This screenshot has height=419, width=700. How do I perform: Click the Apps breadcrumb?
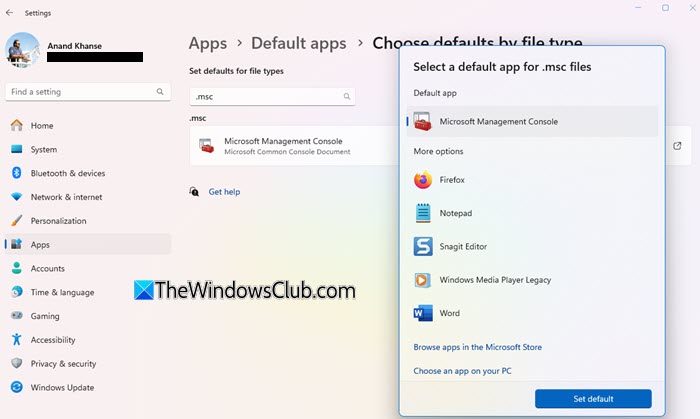click(x=208, y=43)
